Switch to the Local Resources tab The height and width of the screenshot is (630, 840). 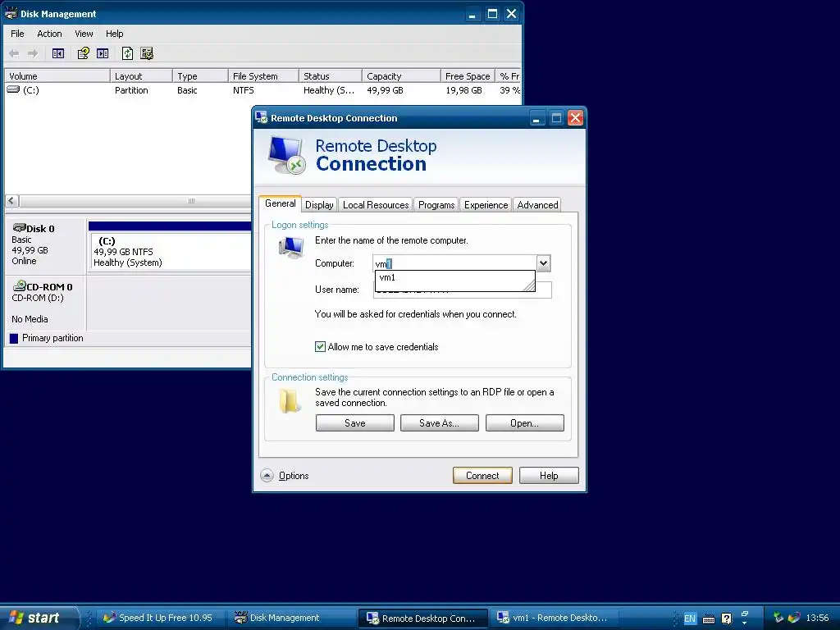(x=376, y=204)
